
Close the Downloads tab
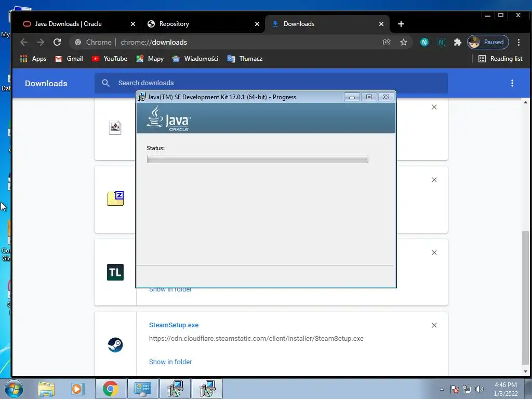[x=381, y=24]
